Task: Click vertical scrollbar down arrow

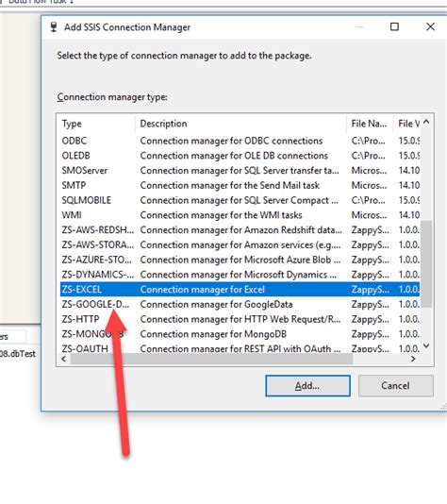Action: (x=426, y=345)
